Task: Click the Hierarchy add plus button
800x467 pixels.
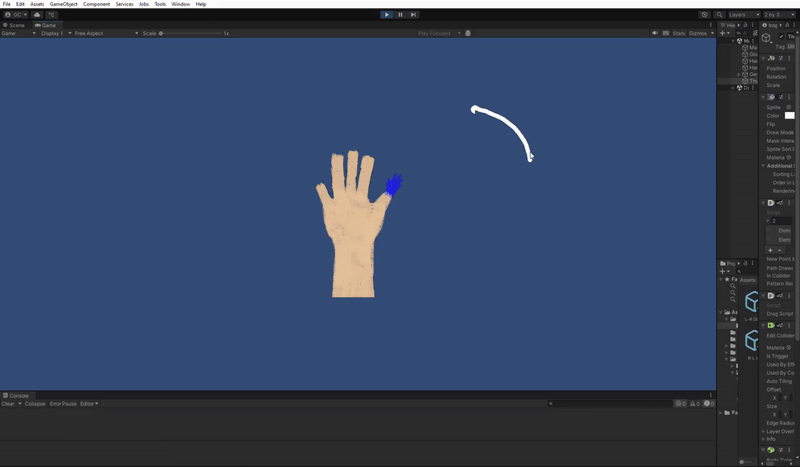Action: click(x=722, y=33)
